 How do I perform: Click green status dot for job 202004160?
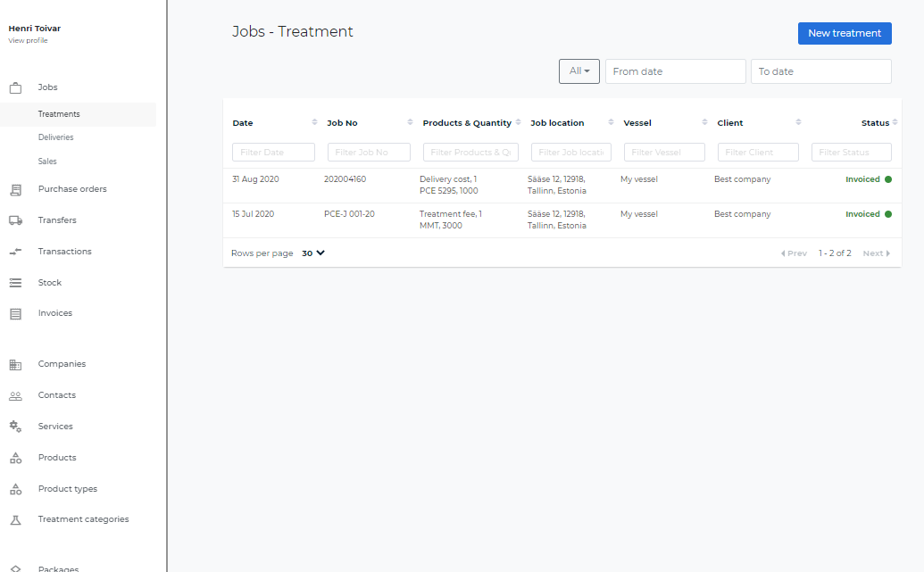888,179
